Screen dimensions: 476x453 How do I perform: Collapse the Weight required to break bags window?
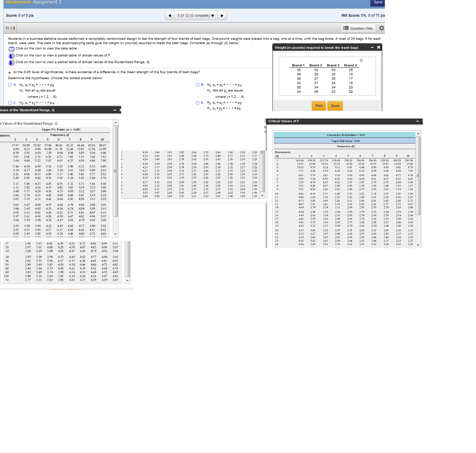(372, 47)
